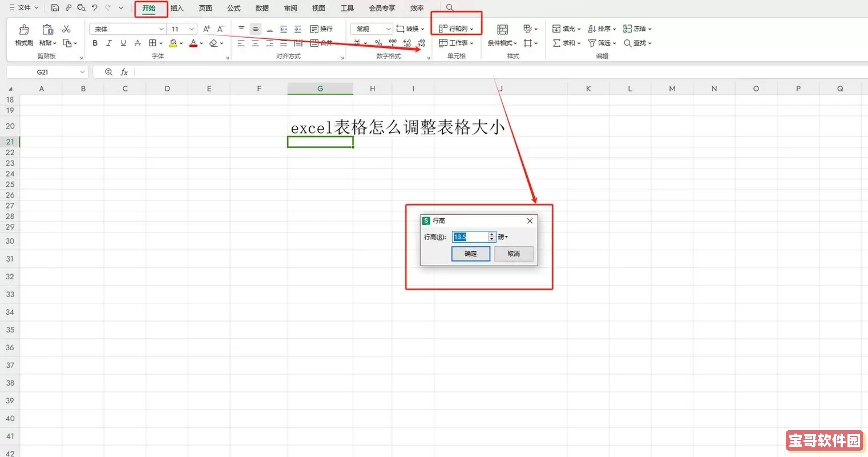Image resolution: width=868 pixels, height=457 pixels.
Task: Click the Paste (粘贴) clipboard icon
Action: pyautogui.click(x=48, y=29)
